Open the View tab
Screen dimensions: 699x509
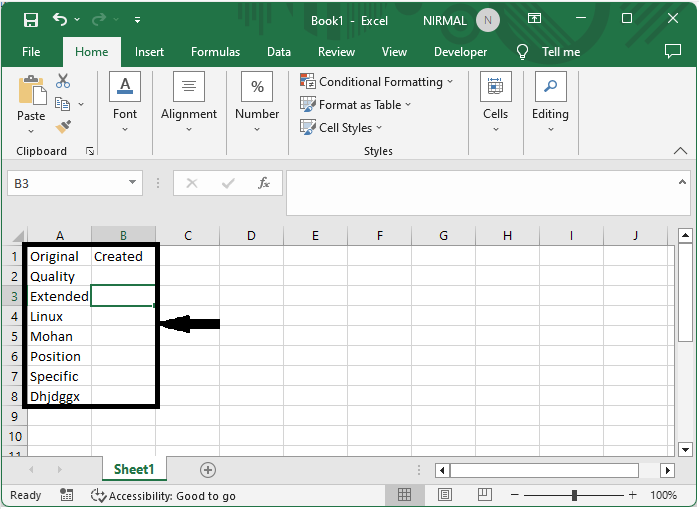[394, 52]
